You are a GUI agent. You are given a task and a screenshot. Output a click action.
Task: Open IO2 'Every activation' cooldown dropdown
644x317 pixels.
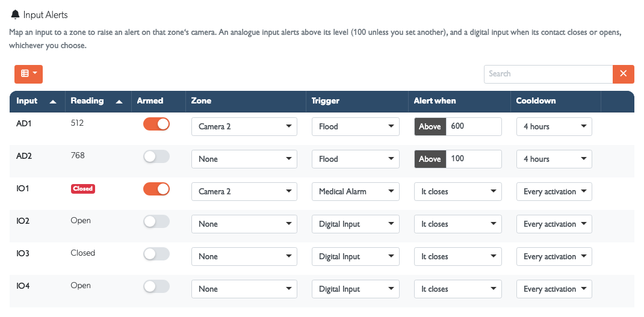[554, 224]
